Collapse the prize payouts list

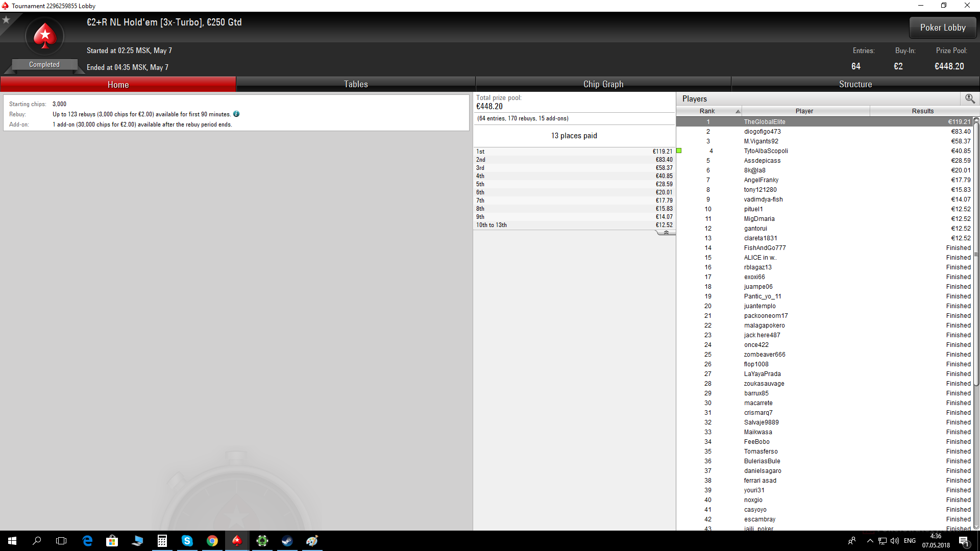[666, 233]
